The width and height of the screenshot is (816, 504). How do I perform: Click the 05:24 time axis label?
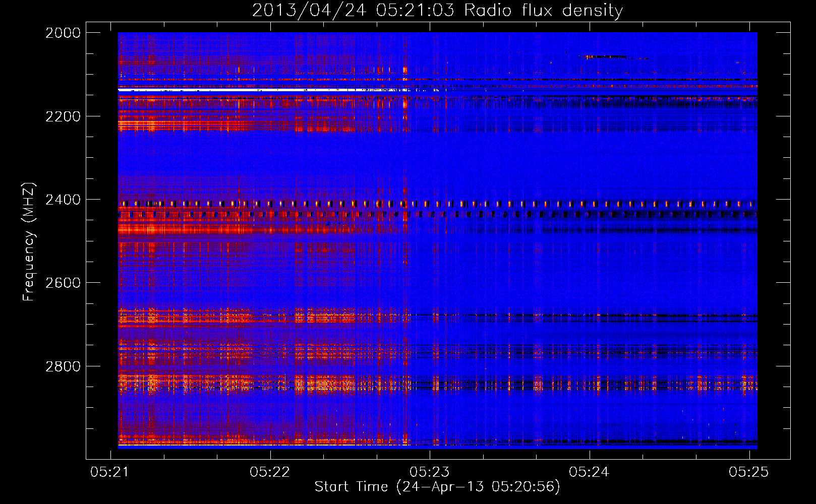pyautogui.click(x=589, y=472)
